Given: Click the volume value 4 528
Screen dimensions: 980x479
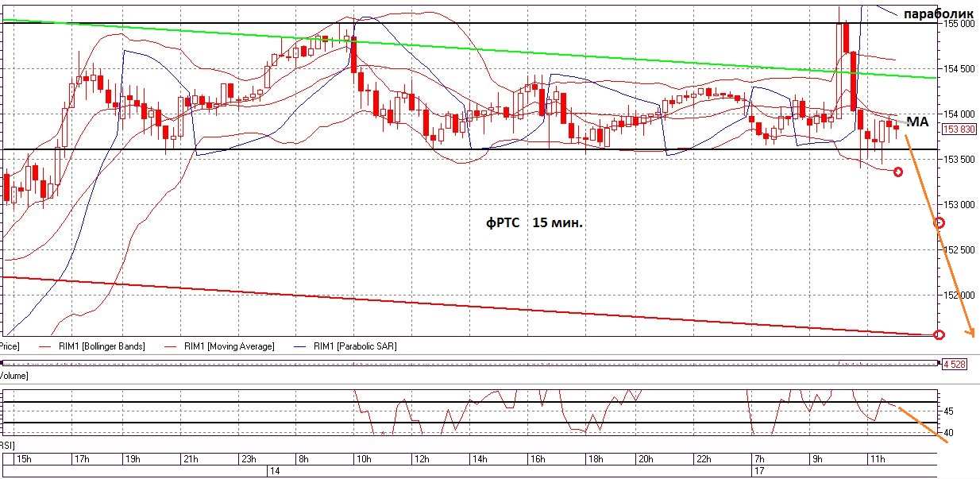Looking at the screenshot, I should 953,365.
